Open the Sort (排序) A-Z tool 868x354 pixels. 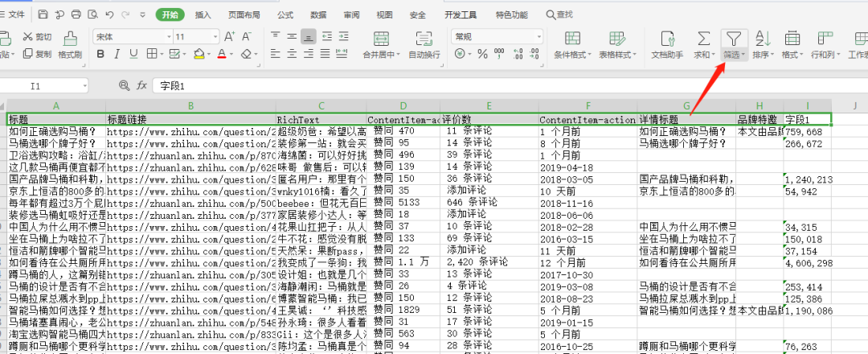pyautogui.click(x=763, y=39)
